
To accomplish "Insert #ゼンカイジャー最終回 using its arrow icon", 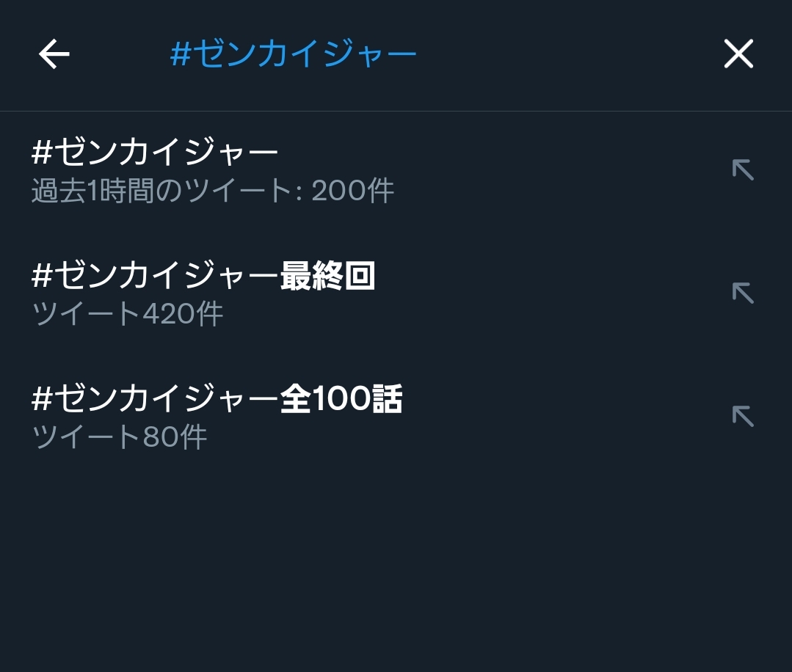I will (743, 293).
